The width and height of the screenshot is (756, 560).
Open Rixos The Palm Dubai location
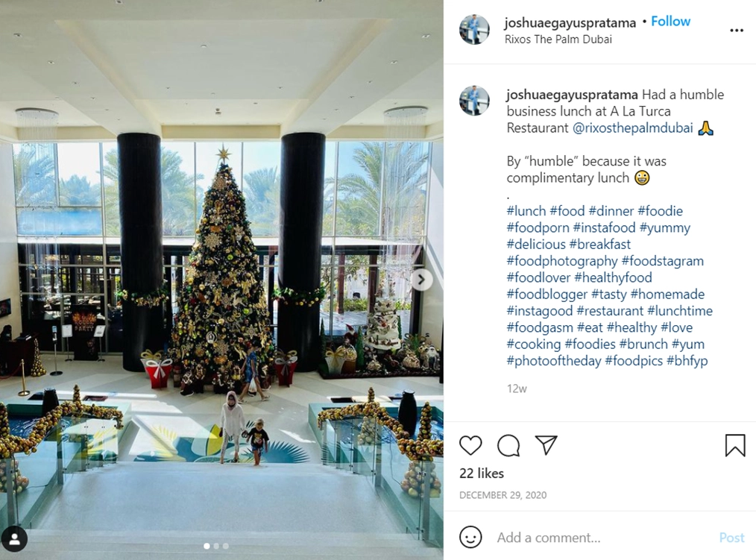[558, 39]
